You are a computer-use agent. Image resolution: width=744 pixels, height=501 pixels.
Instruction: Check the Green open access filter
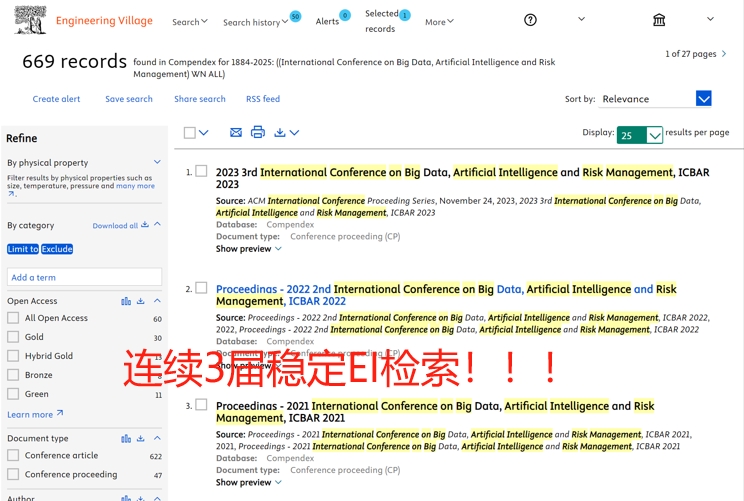point(13,394)
